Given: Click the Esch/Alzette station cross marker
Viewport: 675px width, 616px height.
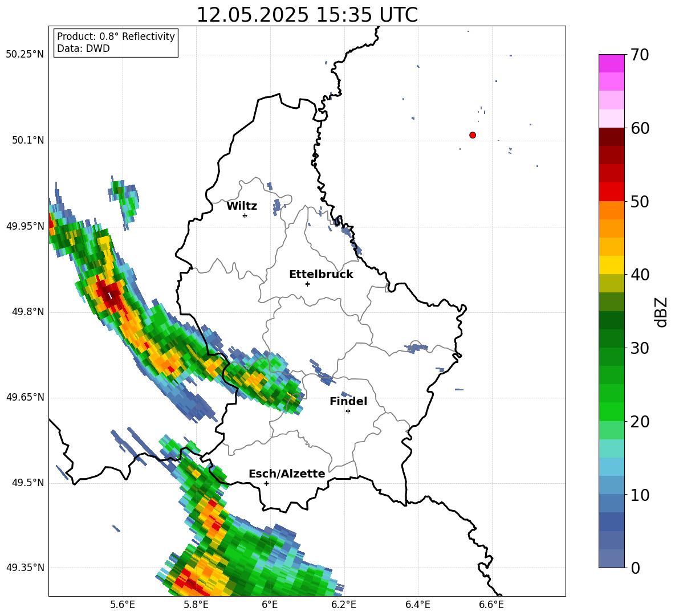Looking at the screenshot, I should (266, 483).
